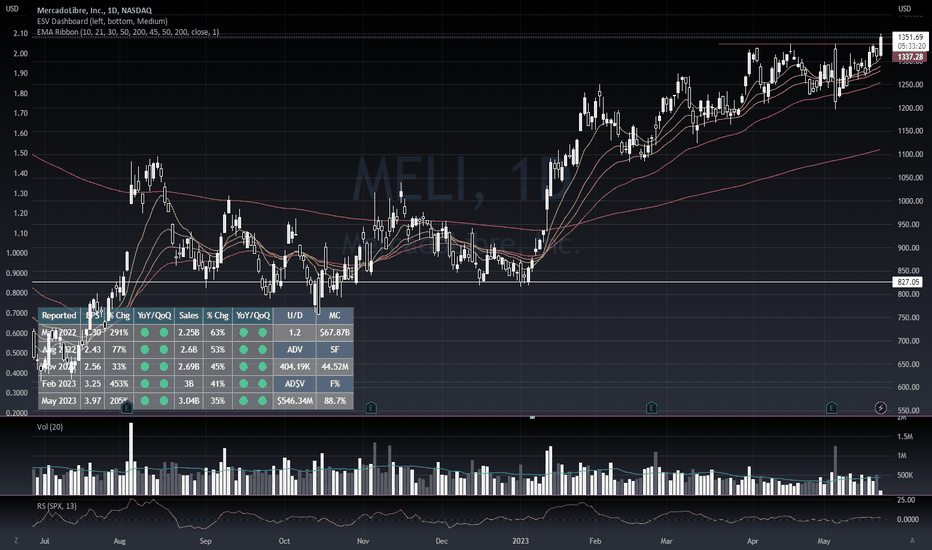Click the lightning bolt icon at chart's right edge
932x550 pixels.
pyautogui.click(x=880, y=408)
